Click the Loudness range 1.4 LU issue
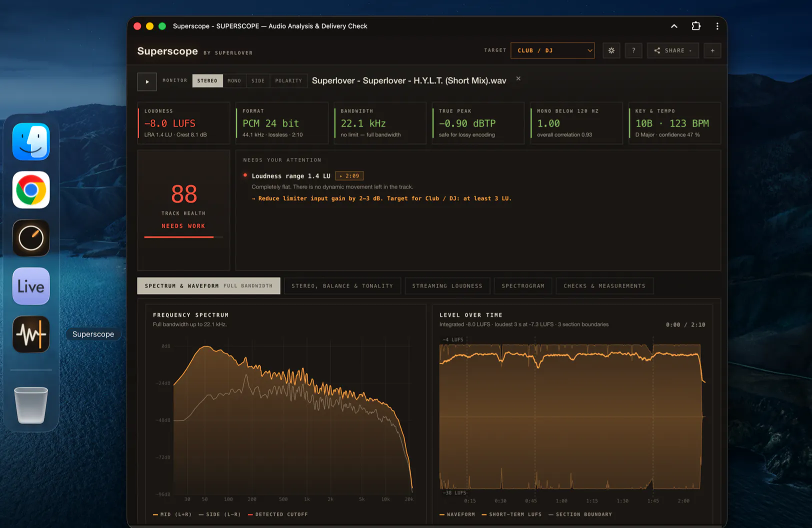The height and width of the screenshot is (528, 812). coord(291,176)
